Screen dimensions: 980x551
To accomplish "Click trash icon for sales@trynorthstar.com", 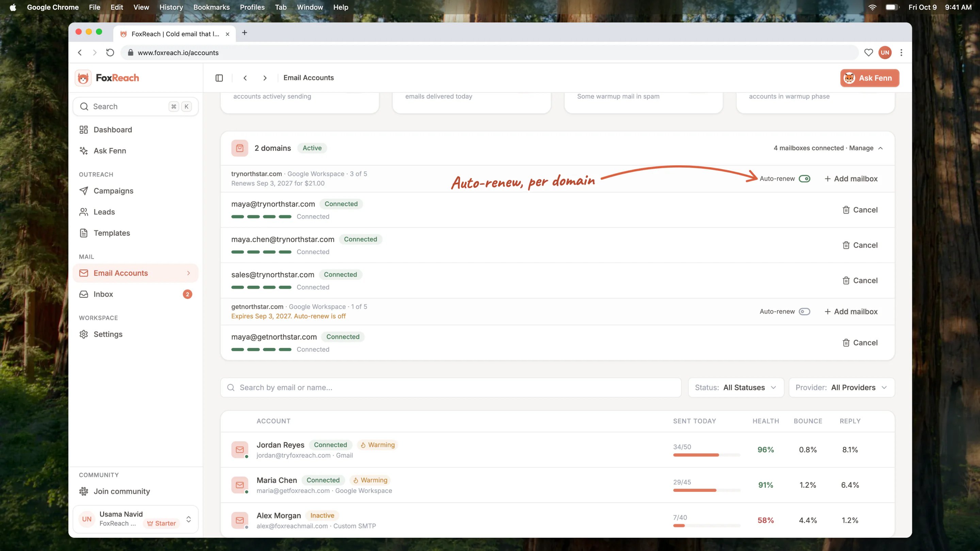I will (846, 281).
